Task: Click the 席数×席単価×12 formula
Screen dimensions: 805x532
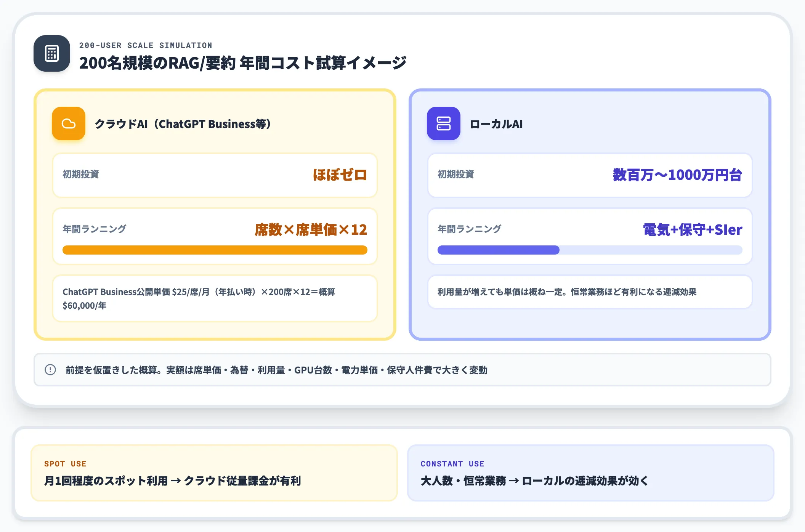Action: click(311, 230)
